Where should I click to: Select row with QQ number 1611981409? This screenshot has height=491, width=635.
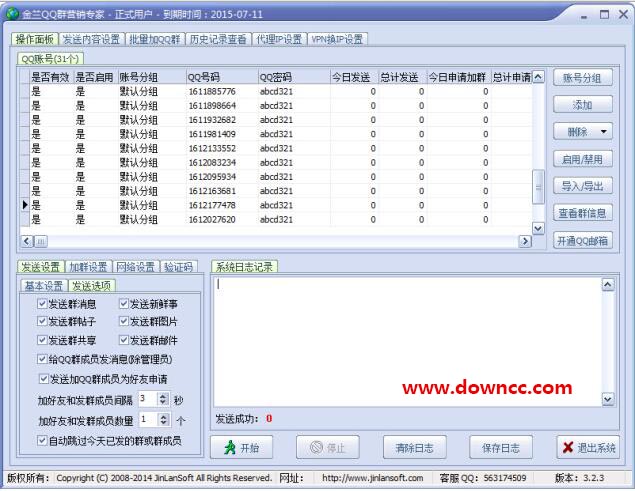click(x=277, y=134)
